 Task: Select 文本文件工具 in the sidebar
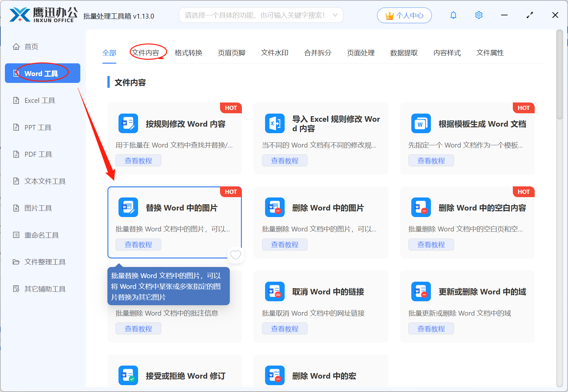(x=44, y=181)
